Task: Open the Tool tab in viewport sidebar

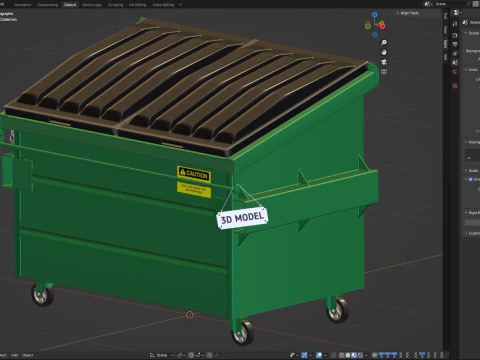Action: (x=445, y=15)
